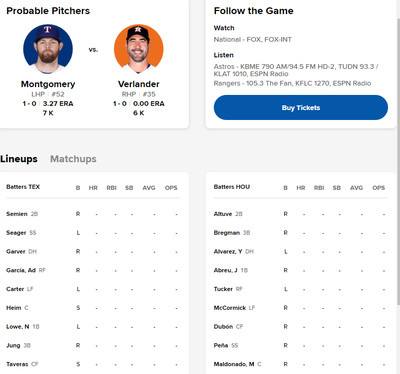Open Semien's player page
The width and height of the screenshot is (400, 374).
tap(17, 214)
